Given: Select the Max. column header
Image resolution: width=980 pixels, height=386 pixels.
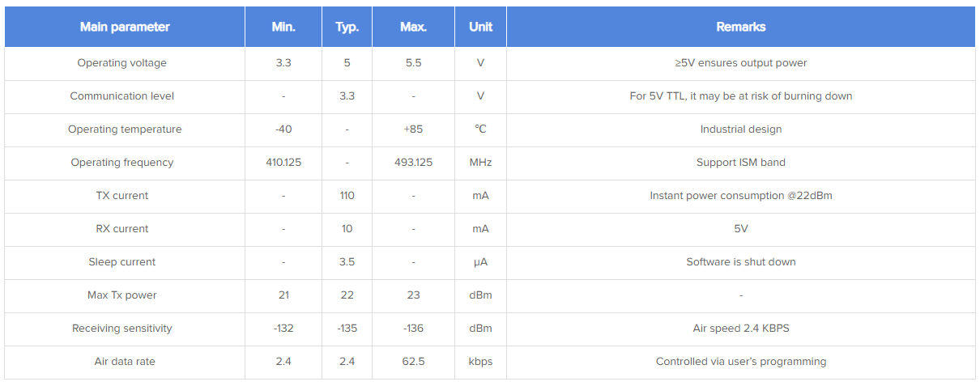Looking at the screenshot, I should 413,27.
